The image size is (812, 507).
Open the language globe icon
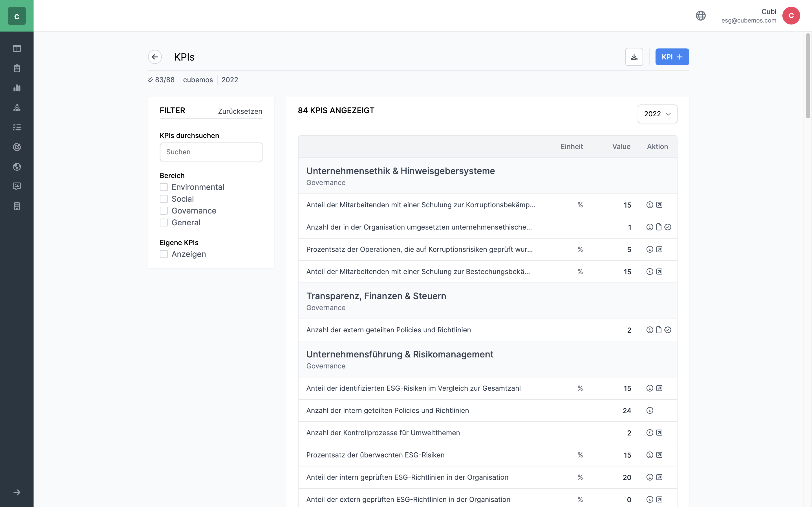pyautogui.click(x=700, y=16)
